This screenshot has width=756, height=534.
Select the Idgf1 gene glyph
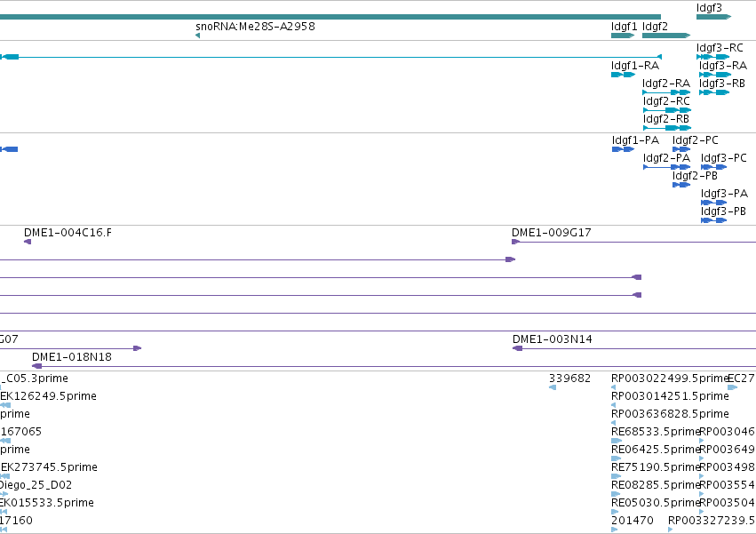point(623,36)
